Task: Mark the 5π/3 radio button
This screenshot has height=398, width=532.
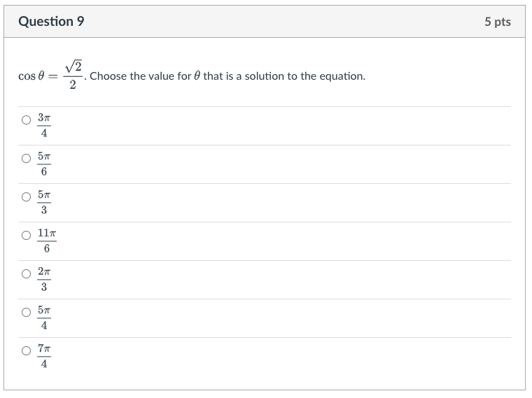Action: click(26, 197)
